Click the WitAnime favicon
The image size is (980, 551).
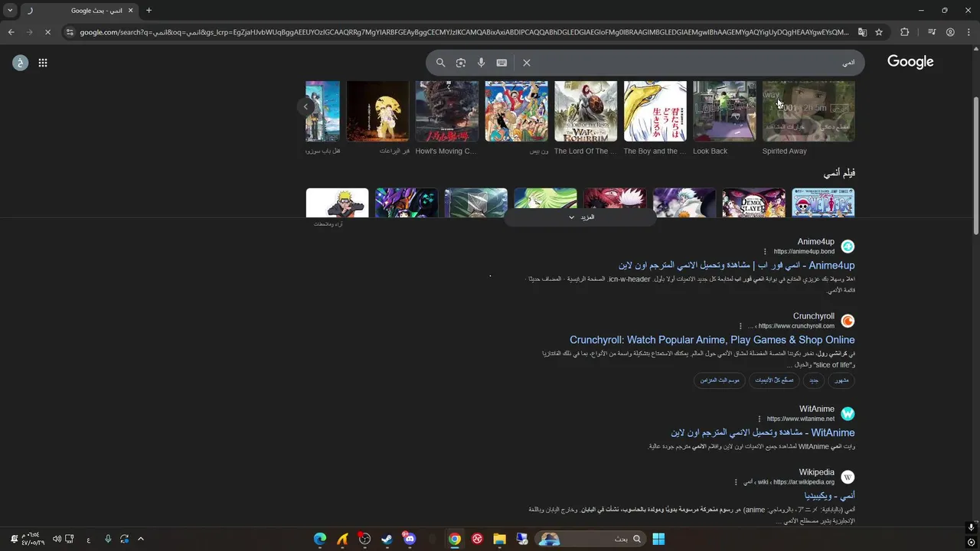[848, 413]
